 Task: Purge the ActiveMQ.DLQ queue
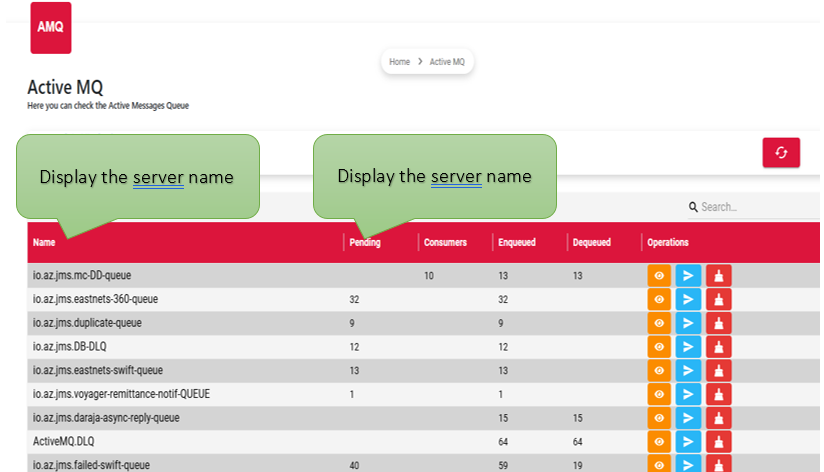718,442
